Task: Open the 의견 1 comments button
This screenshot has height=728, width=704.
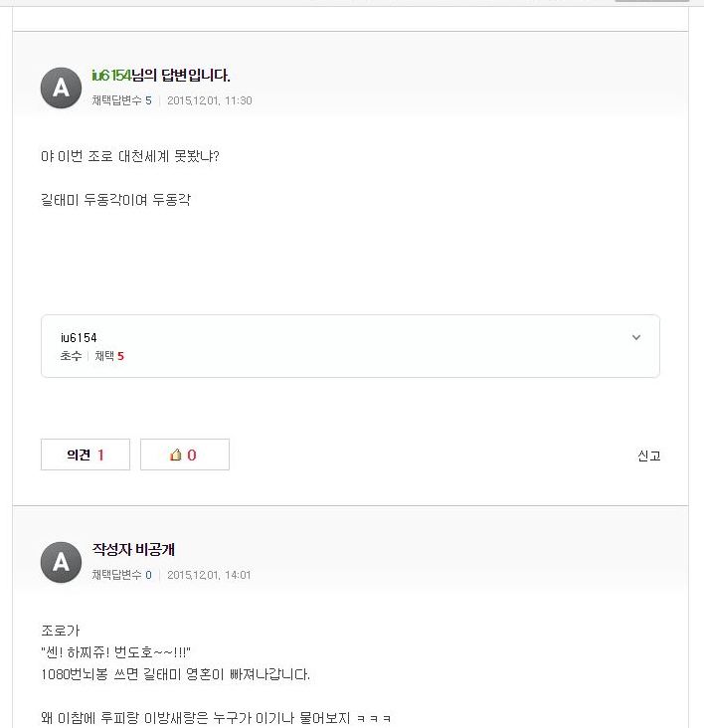Action: coord(86,455)
